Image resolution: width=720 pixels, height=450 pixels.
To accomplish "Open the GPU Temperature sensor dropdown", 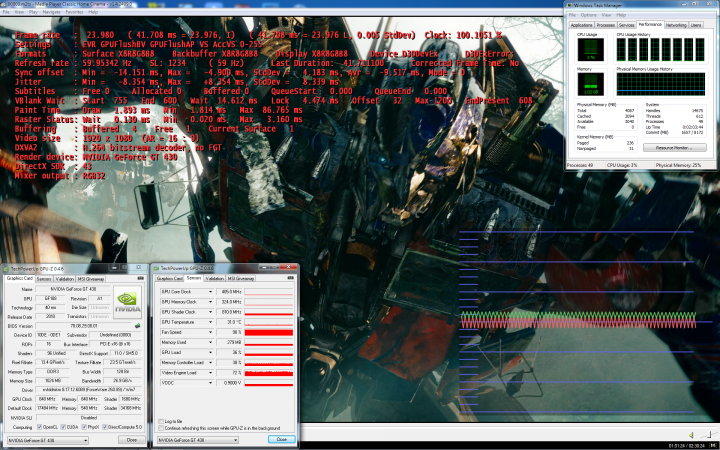I will coord(210,322).
